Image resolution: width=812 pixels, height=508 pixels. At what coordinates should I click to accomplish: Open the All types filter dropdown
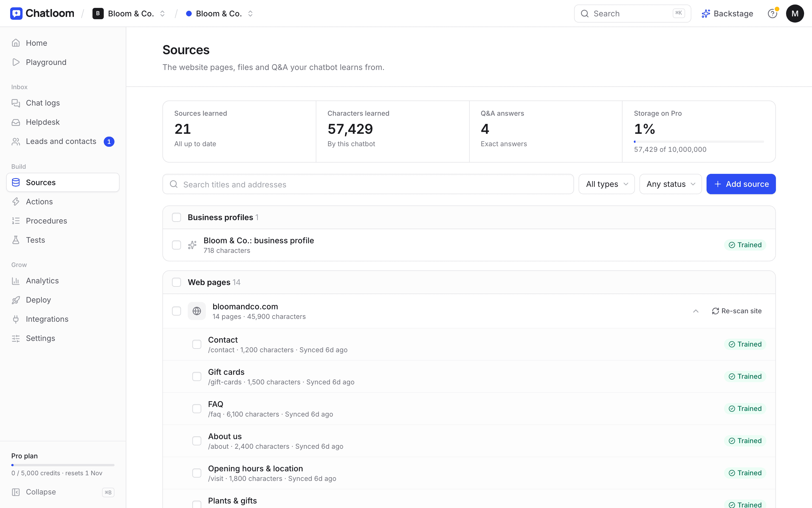pyautogui.click(x=606, y=184)
